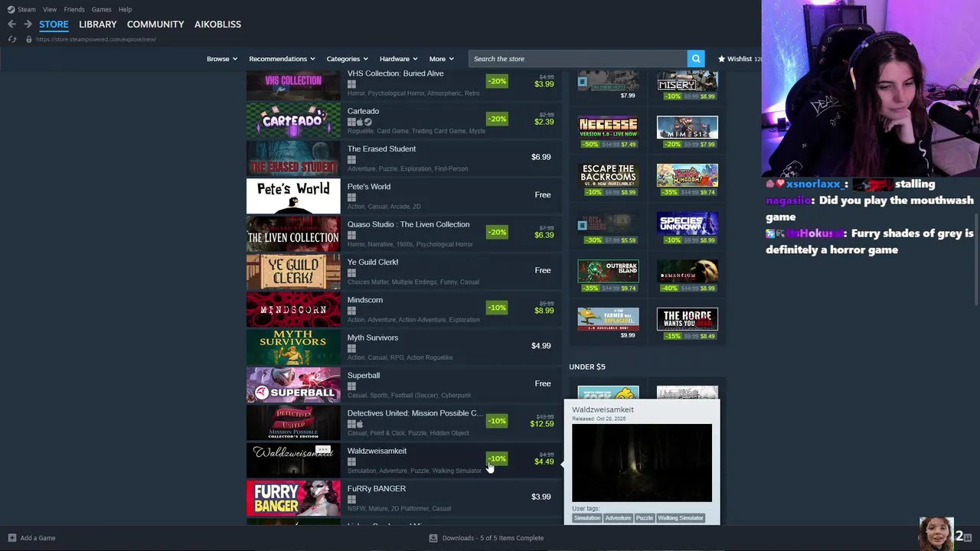Expand the More dropdown
This screenshot has height=551, width=980.
441,59
